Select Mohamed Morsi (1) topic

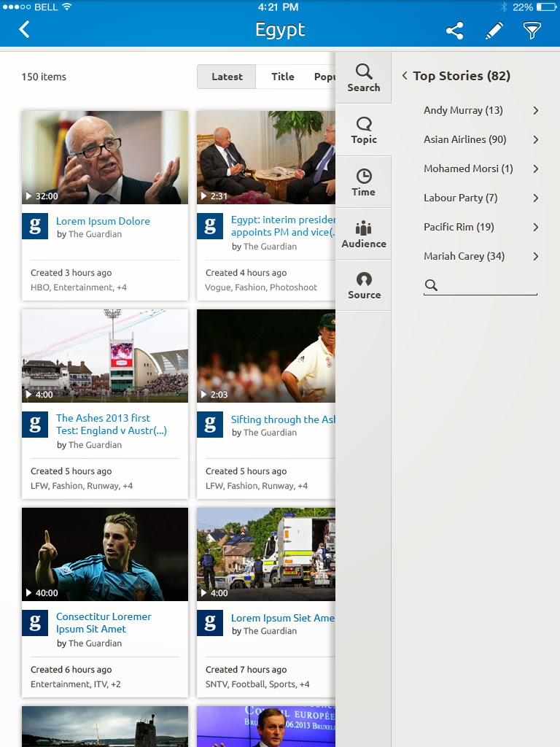click(x=468, y=169)
